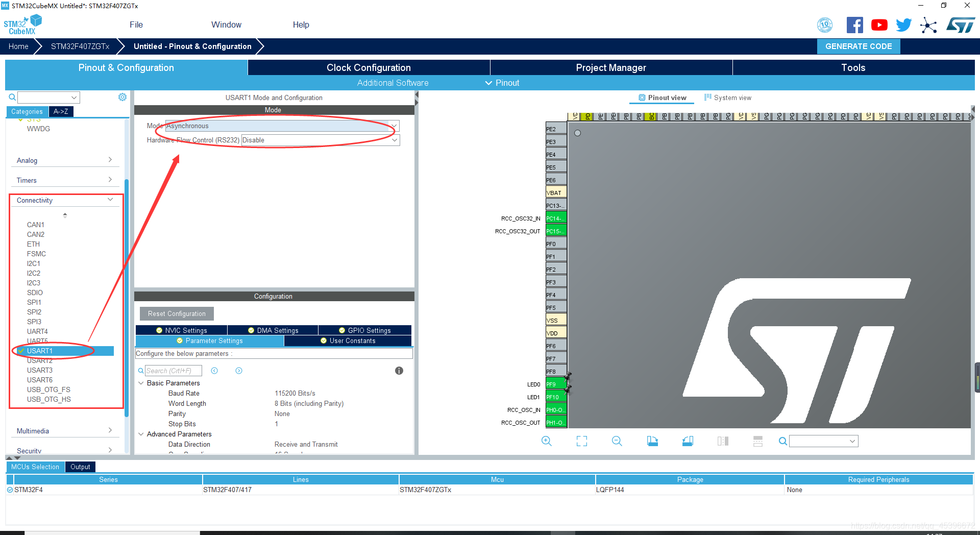Rotate the chip counter-clockwise

coord(688,441)
